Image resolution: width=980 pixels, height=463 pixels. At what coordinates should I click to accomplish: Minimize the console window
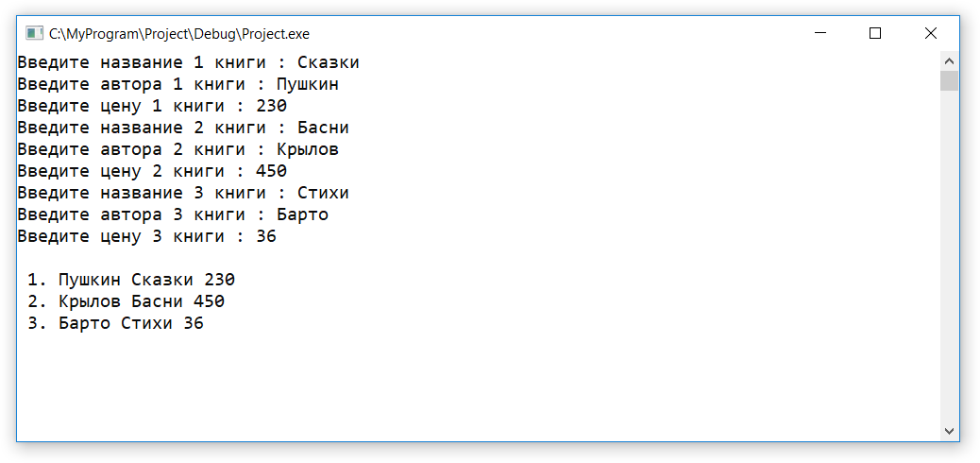click(820, 34)
